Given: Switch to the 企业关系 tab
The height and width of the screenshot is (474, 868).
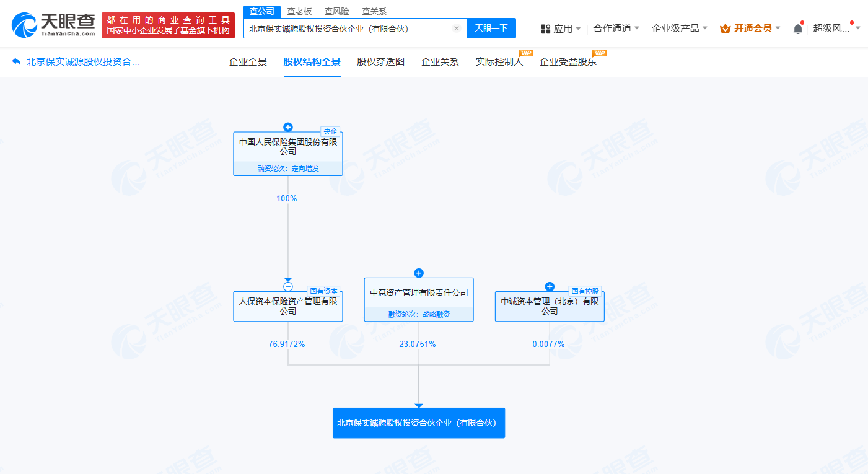Looking at the screenshot, I should [440, 62].
